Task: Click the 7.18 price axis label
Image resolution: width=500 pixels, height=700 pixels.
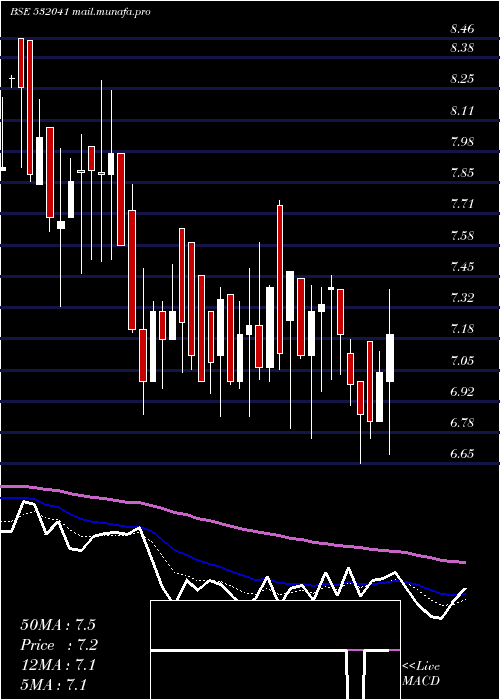Action: pos(462,329)
